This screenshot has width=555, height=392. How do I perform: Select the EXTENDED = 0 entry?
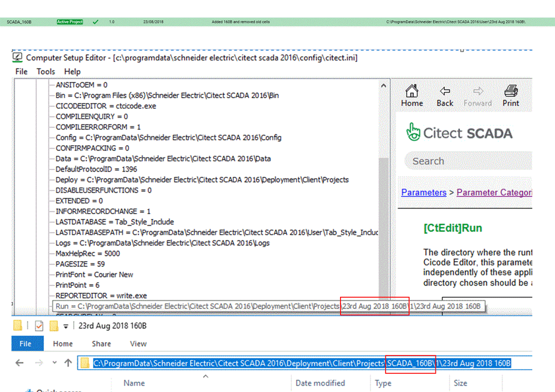click(79, 201)
